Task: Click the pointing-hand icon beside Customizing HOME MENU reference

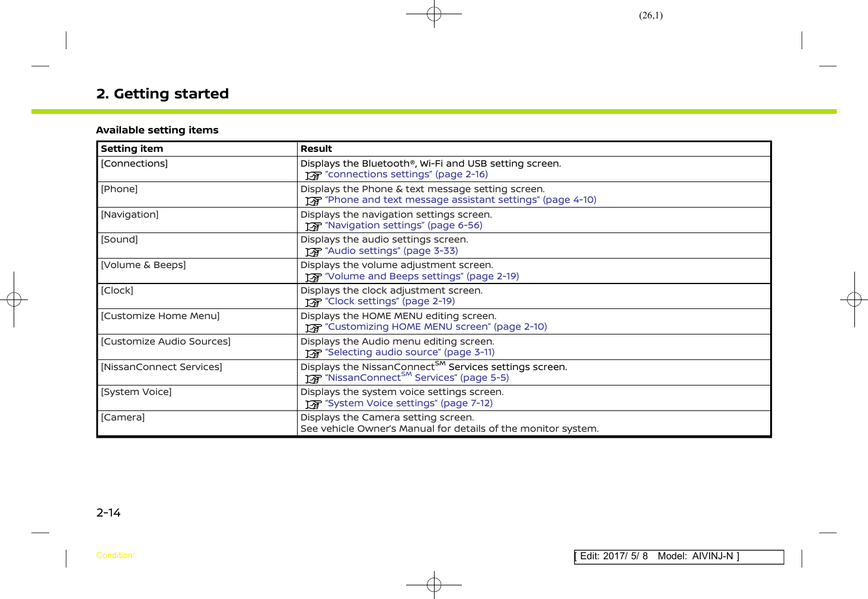Action: coord(313,328)
